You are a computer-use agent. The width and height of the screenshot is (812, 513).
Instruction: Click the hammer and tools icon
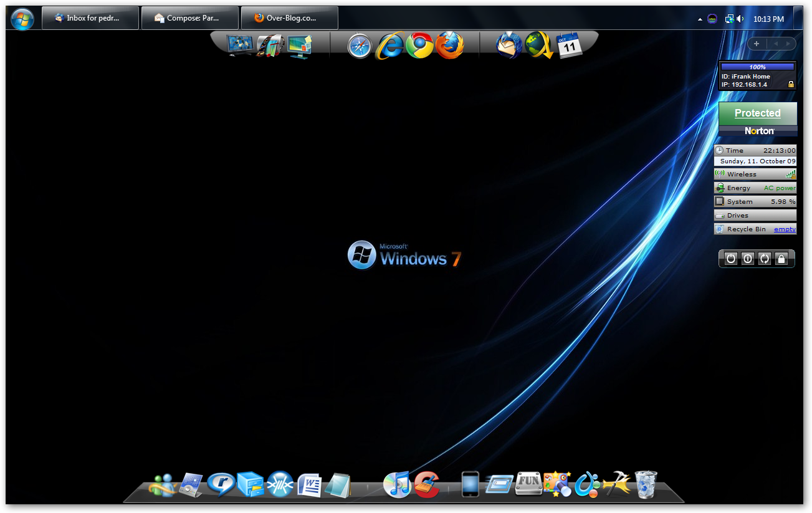[x=616, y=484]
